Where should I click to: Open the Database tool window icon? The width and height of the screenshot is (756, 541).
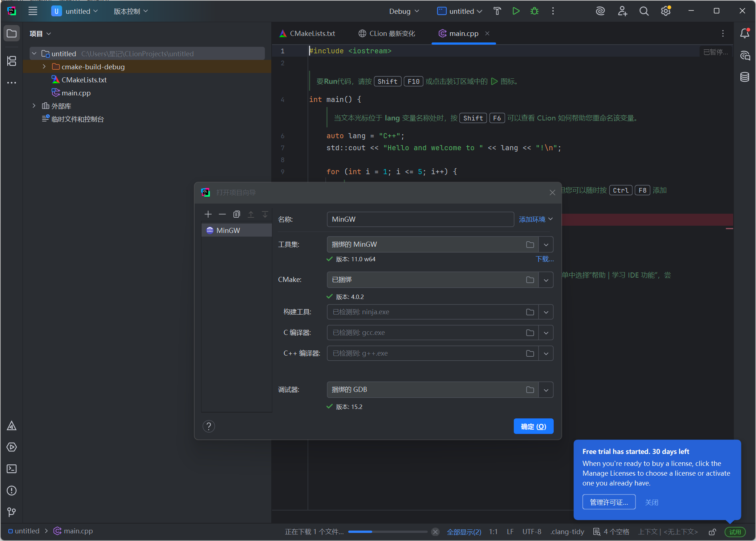[x=745, y=77]
